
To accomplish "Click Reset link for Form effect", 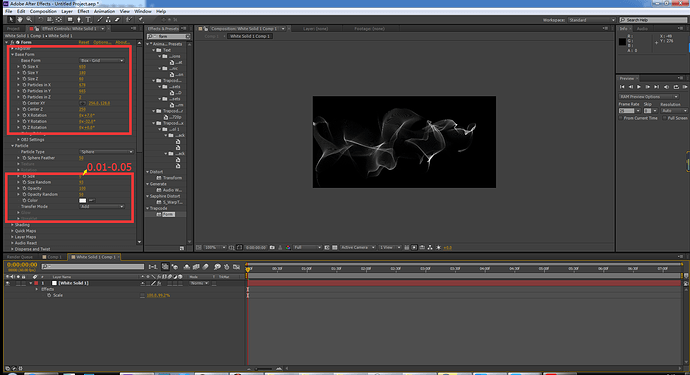I will [84, 42].
